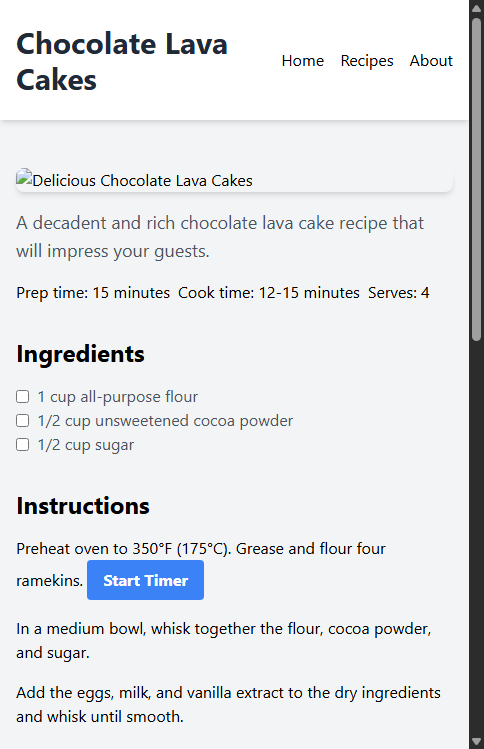Click the '1/2 cup sugar' label text
484x749 pixels.
86,445
